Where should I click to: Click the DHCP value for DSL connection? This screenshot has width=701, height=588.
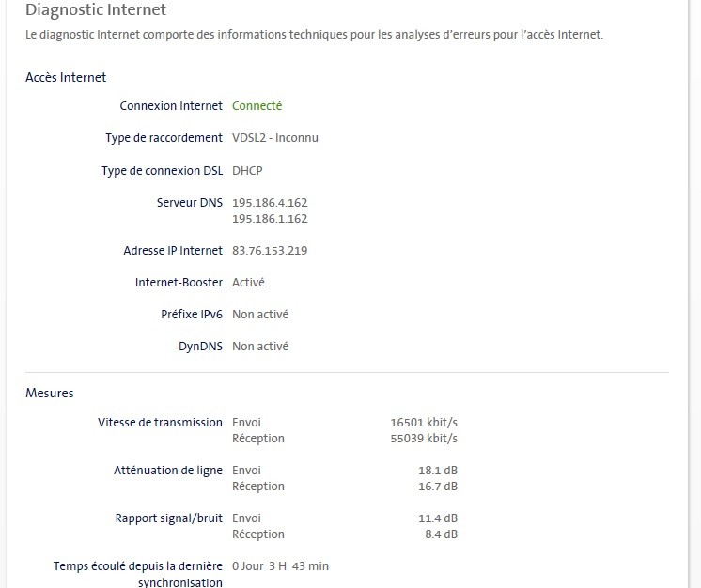[x=247, y=170]
